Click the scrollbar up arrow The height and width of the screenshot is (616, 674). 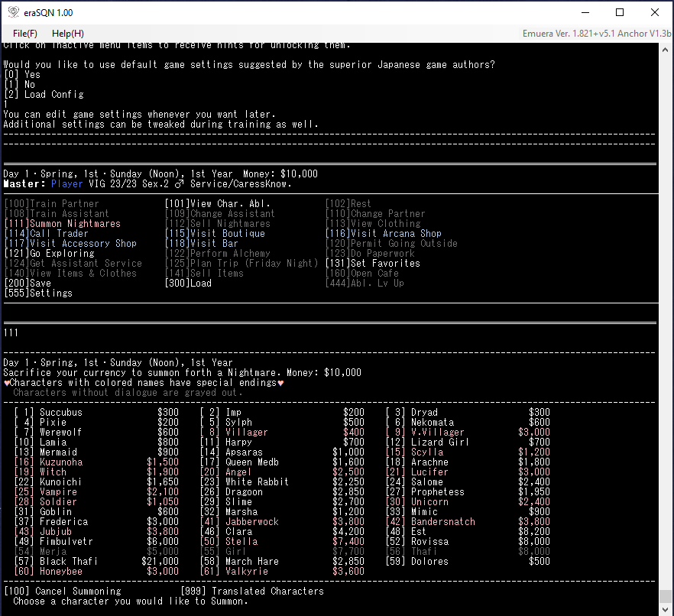666,50
